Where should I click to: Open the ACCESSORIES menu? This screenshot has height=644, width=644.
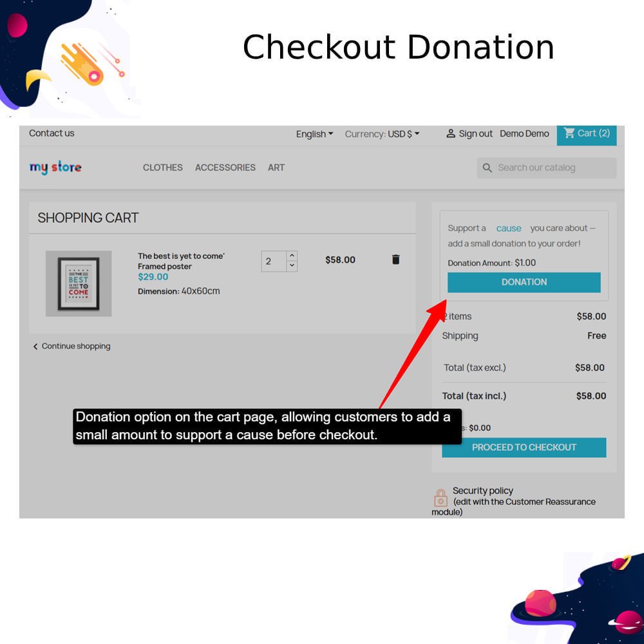tap(225, 167)
